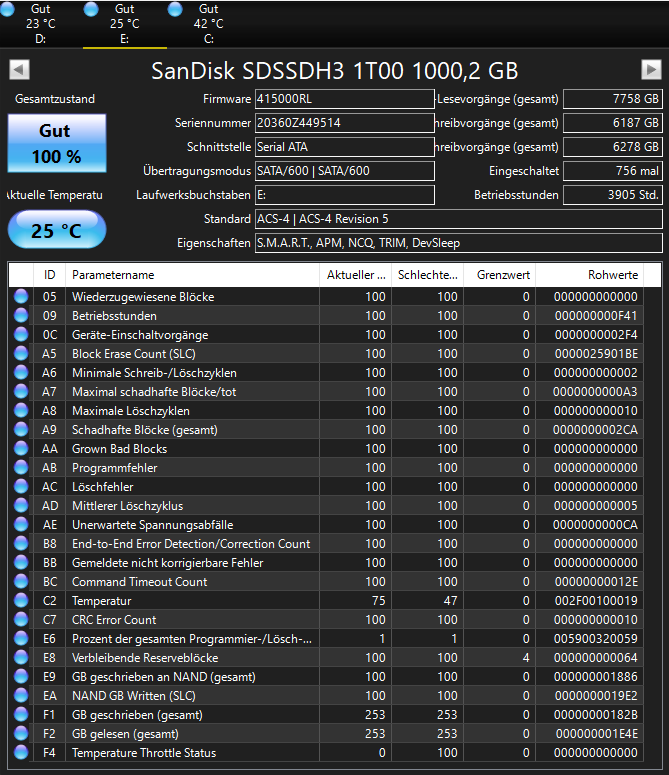Select drive E: tab at 25 °C
Viewport: 669px width, 775px height.
pyautogui.click(x=125, y=23)
